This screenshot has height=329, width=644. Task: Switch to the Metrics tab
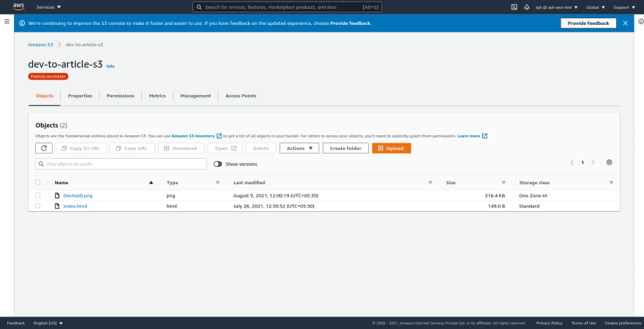[x=157, y=96]
